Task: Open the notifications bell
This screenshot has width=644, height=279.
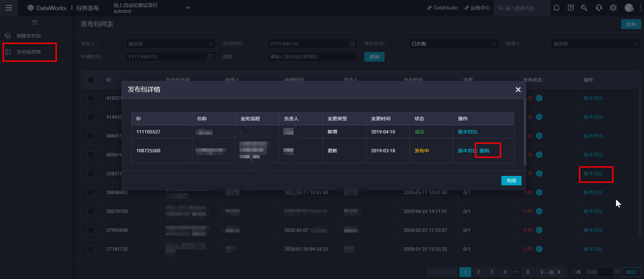Action: click(557, 8)
